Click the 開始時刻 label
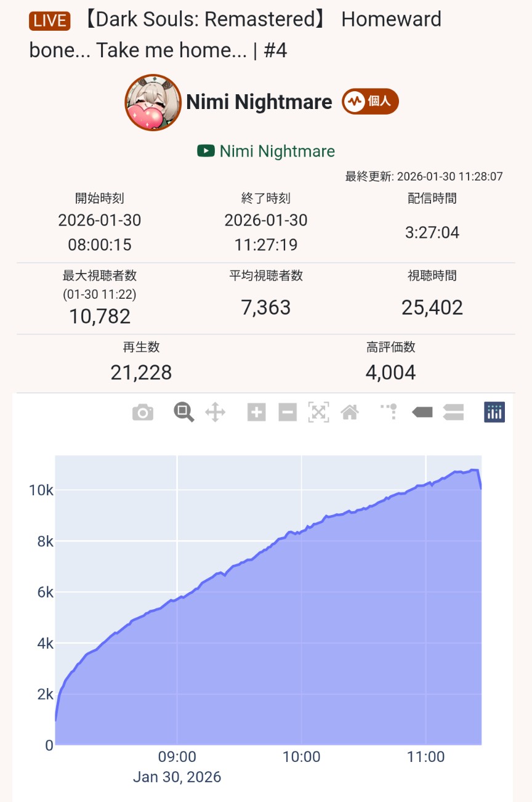532x802 pixels. coord(100,198)
